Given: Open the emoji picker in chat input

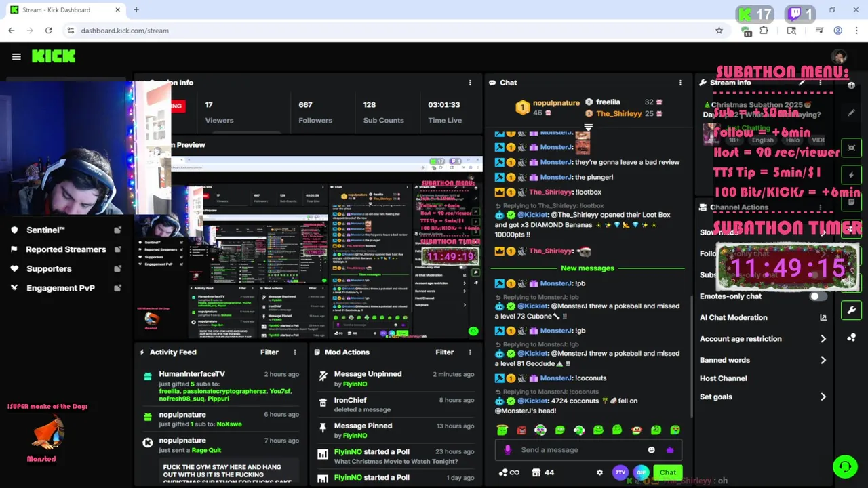Looking at the screenshot, I should coord(652,450).
